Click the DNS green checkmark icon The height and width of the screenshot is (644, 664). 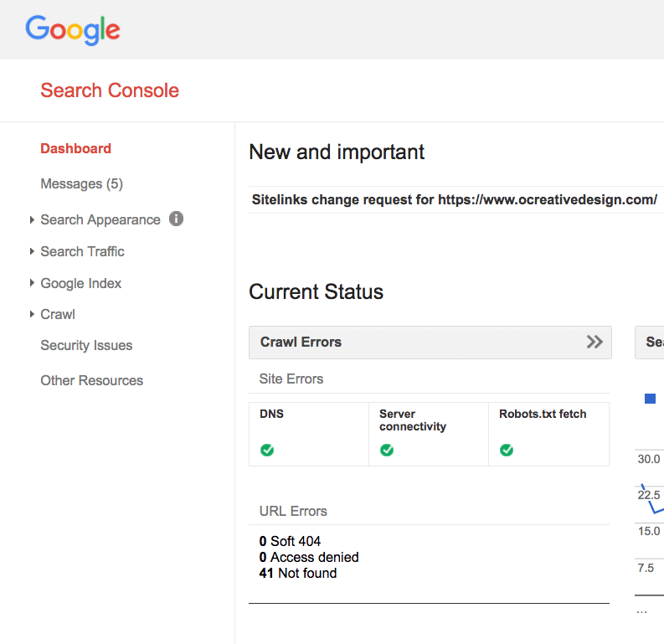[267, 450]
